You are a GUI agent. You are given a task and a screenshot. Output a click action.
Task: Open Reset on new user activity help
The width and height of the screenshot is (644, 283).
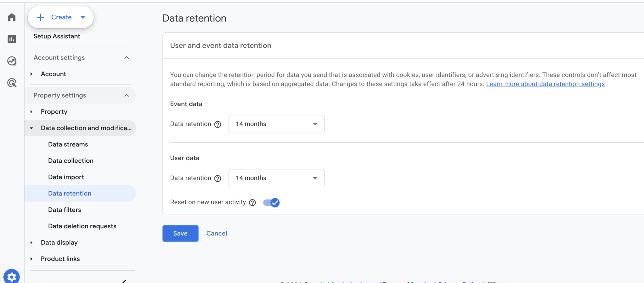coord(253,203)
